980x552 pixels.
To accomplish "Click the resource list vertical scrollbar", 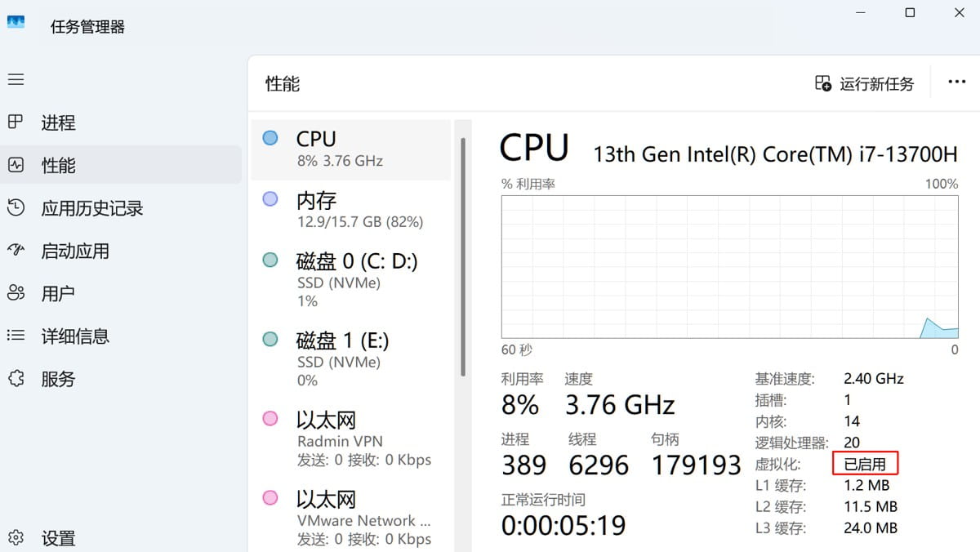I will click(x=464, y=257).
